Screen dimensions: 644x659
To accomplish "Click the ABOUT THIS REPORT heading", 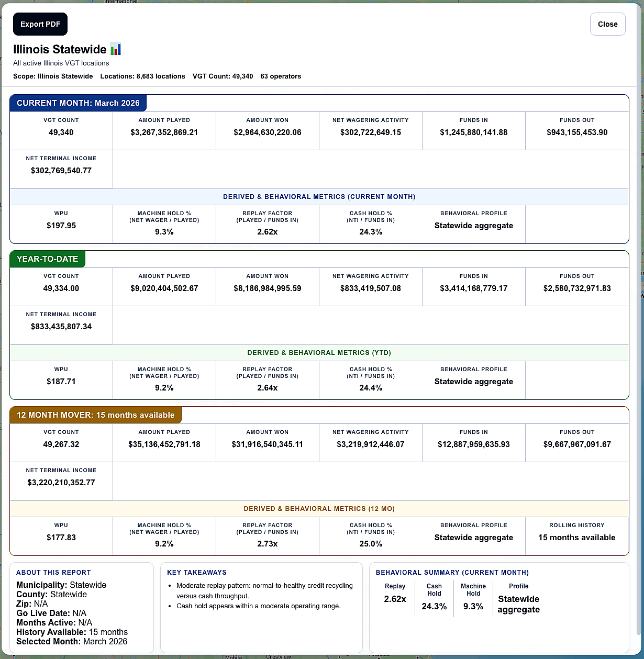I will [x=53, y=573].
